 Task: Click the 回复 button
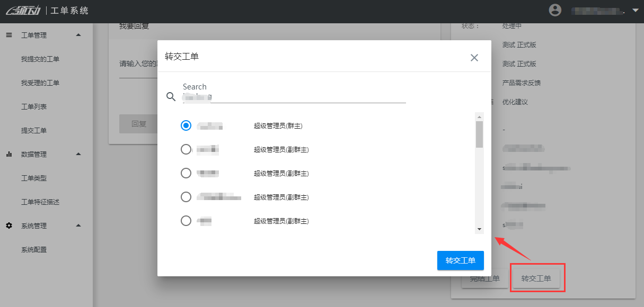(x=139, y=124)
